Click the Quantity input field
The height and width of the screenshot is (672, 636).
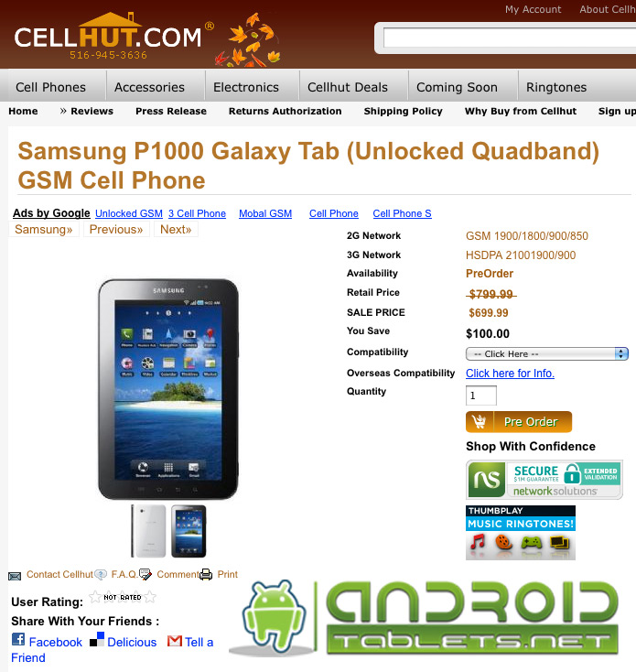tap(481, 396)
